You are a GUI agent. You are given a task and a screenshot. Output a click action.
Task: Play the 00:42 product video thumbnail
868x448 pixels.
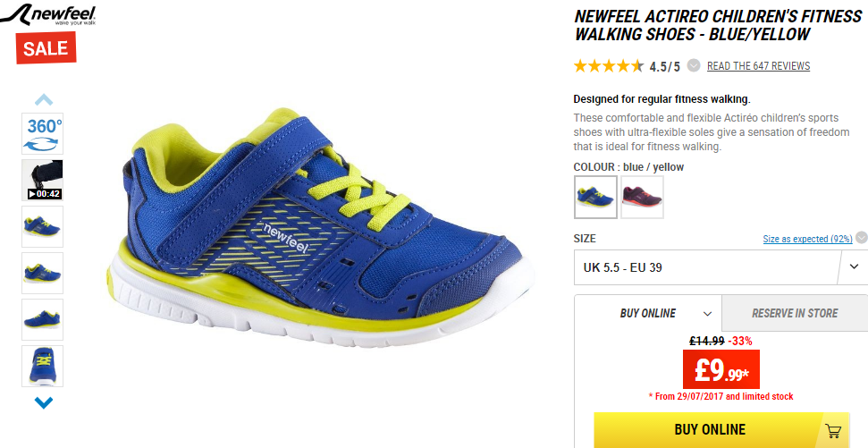[x=43, y=180]
